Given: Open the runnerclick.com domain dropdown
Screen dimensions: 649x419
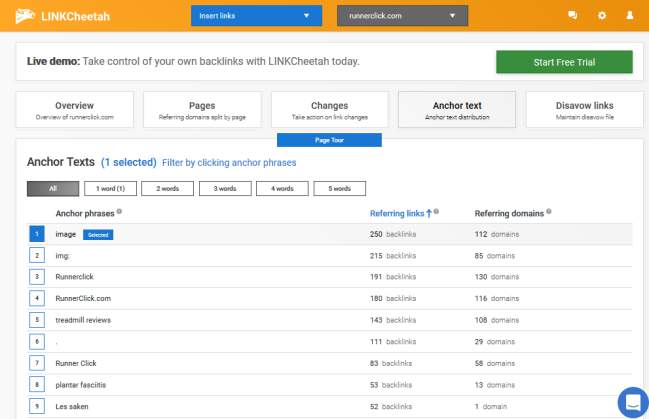Looking at the screenshot, I should pyautogui.click(x=402, y=16).
